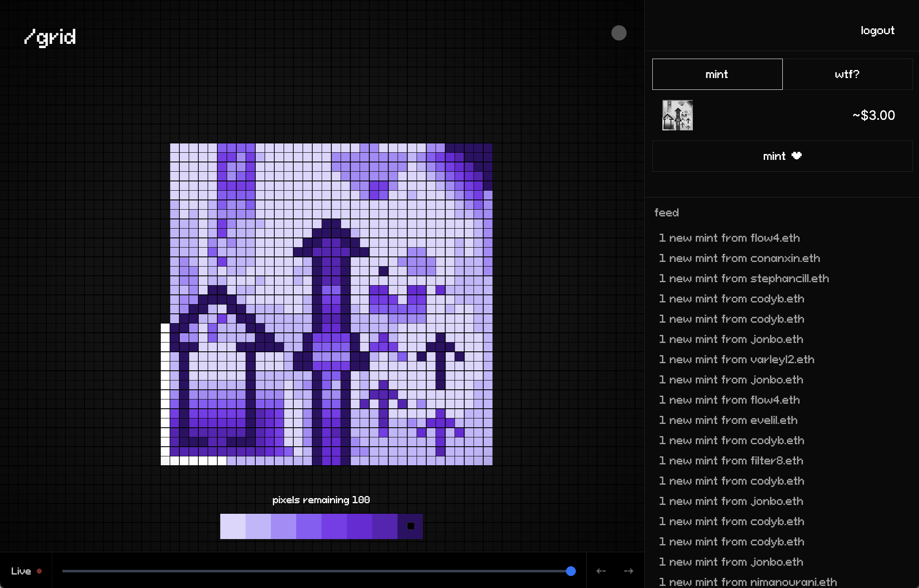Image resolution: width=919 pixels, height=588 pixels.
Task: Pick the second lightest purple swatch
Action: tap(258, 526)
